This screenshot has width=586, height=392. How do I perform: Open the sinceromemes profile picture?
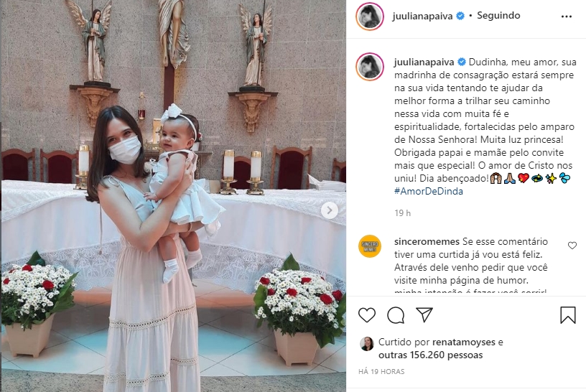pos(370,246)
